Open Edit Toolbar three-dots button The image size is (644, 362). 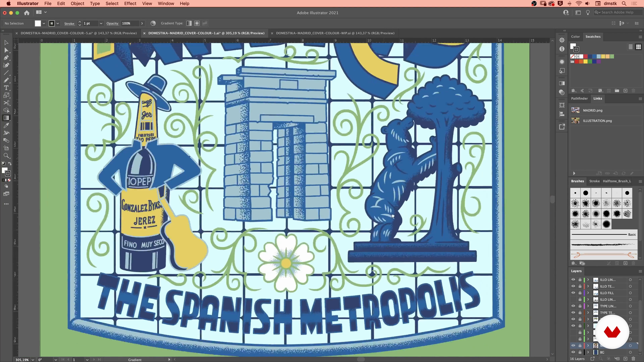click(6, 204)
